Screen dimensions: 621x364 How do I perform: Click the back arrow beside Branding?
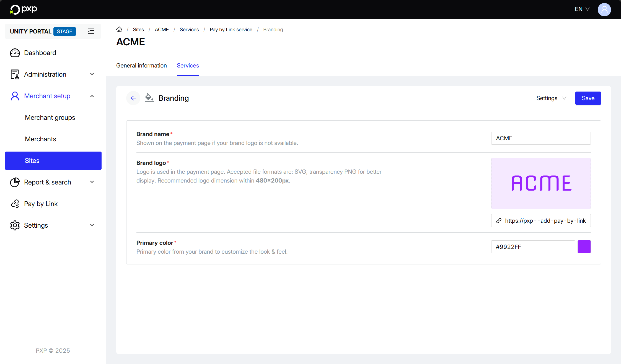[133, 98]
